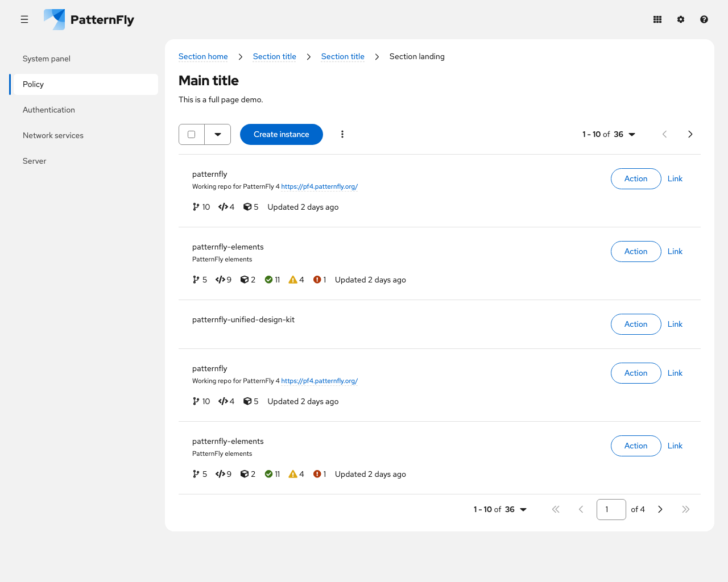Click the page number input field

(x=611, y=509)
